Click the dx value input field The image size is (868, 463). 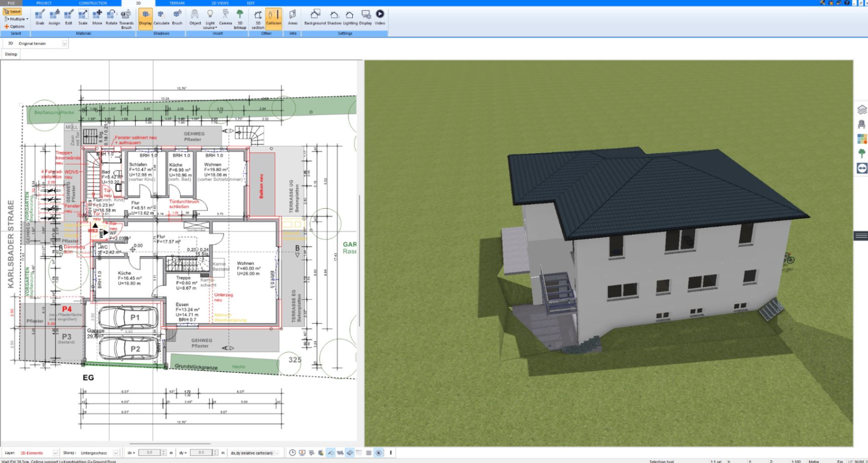click(149, 453)
